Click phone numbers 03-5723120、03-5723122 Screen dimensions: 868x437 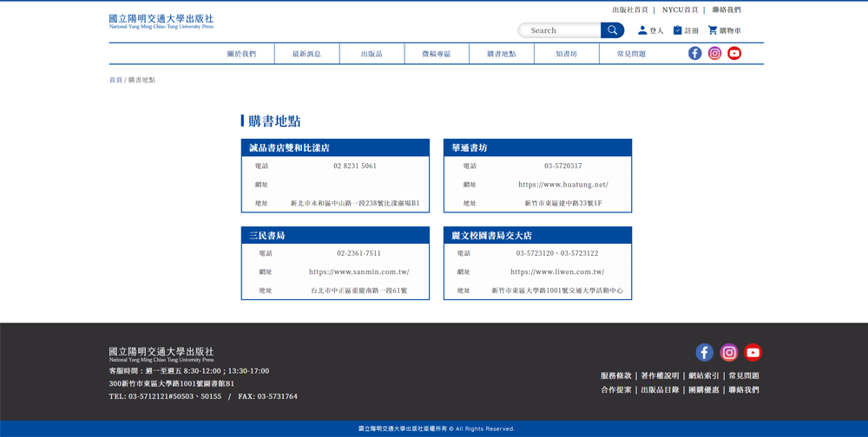pyautogui.click(x=557, y=253)
